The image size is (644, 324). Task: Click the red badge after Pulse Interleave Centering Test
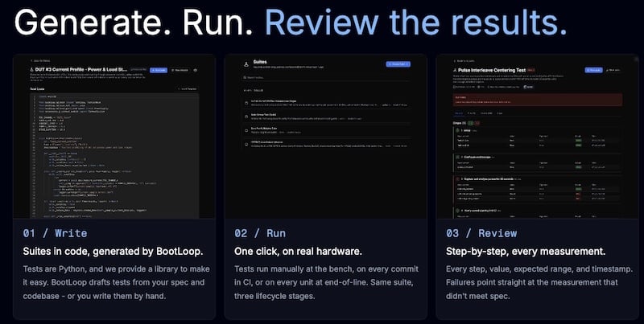point(531,70)
